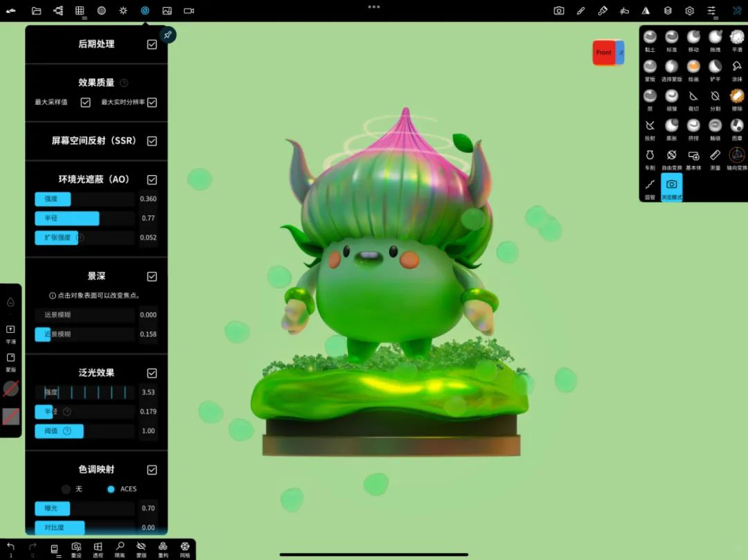The image size is (748, 560).
Task: Choose the 绘画 (Paint) tool
Action: (693, 68)
